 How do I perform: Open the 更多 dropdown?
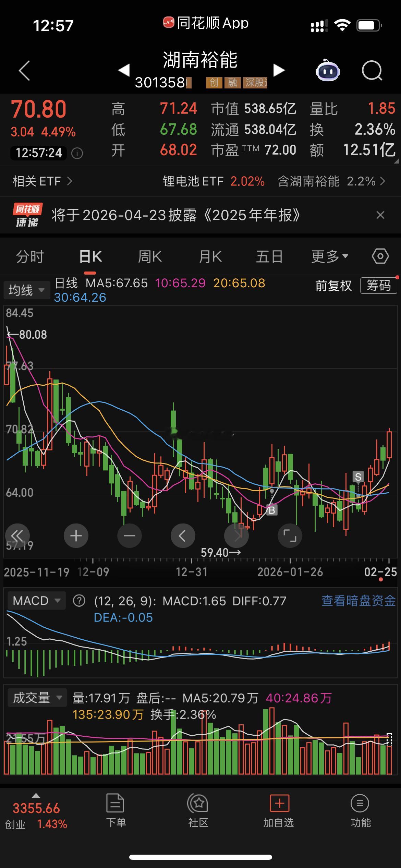click(x=329, y=256)
